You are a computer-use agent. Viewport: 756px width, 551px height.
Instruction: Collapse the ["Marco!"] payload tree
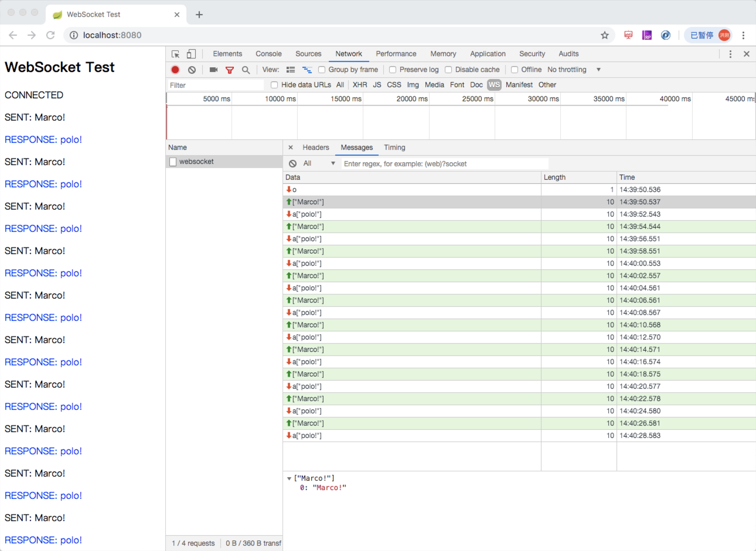(289, 479)
